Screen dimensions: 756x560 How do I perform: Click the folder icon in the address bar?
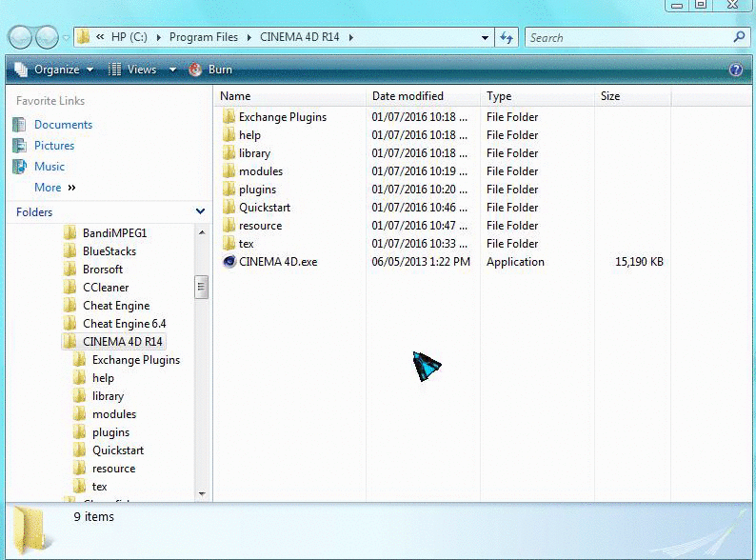84,37
